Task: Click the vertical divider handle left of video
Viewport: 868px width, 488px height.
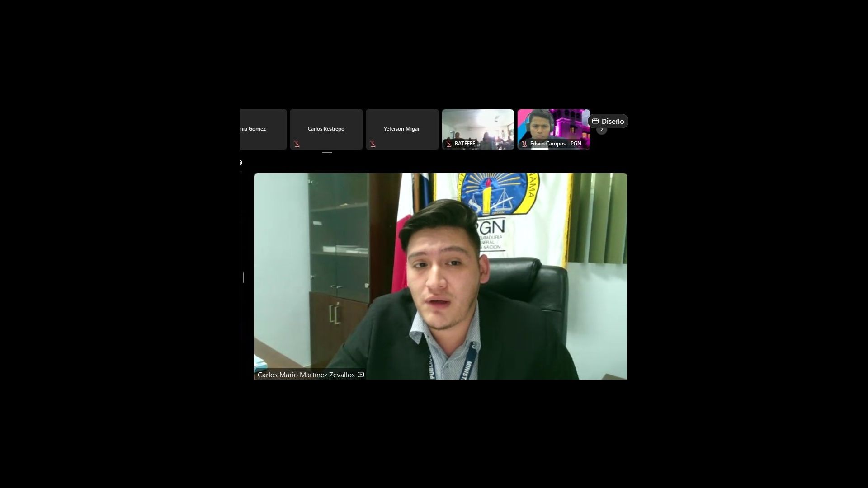Action: (x=244, y=277)
